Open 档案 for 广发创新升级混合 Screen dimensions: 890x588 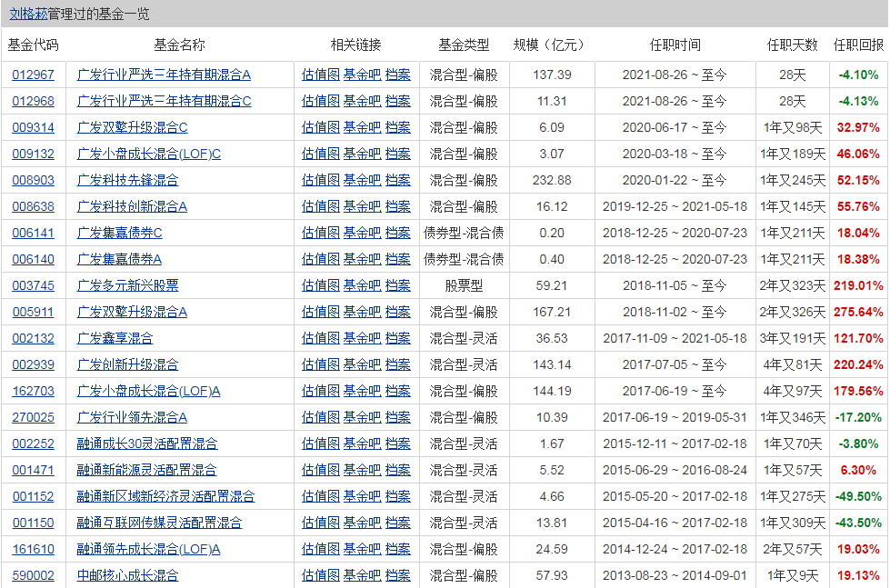[x=397, y=364]
